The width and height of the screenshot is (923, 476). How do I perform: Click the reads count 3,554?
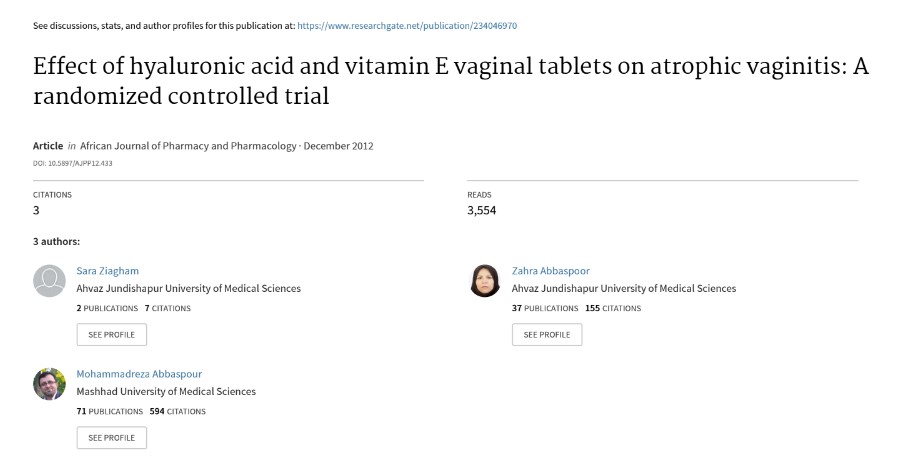click(482, 210)
